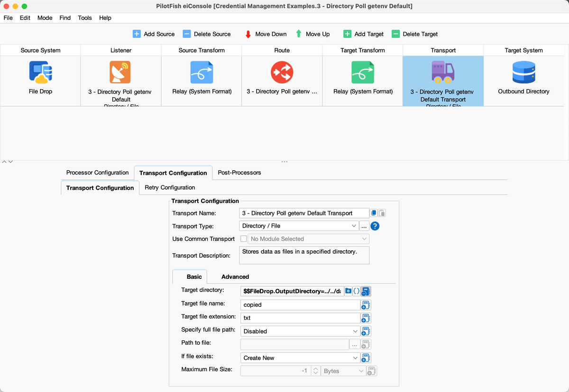Open the Bytes unit dropdown
The width and height of the screenshot is (569, 392).
344,371
